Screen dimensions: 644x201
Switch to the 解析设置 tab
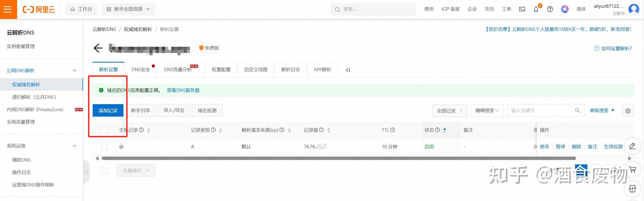click(108, 70)
